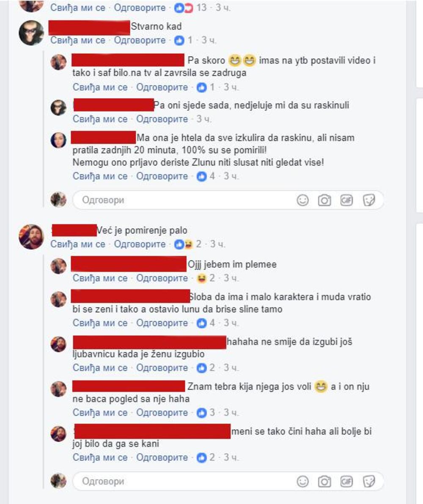Attach photo via camera icon in first reply box
The width and height of the screenshot is (423, 504).
click(x=324, y=200)
